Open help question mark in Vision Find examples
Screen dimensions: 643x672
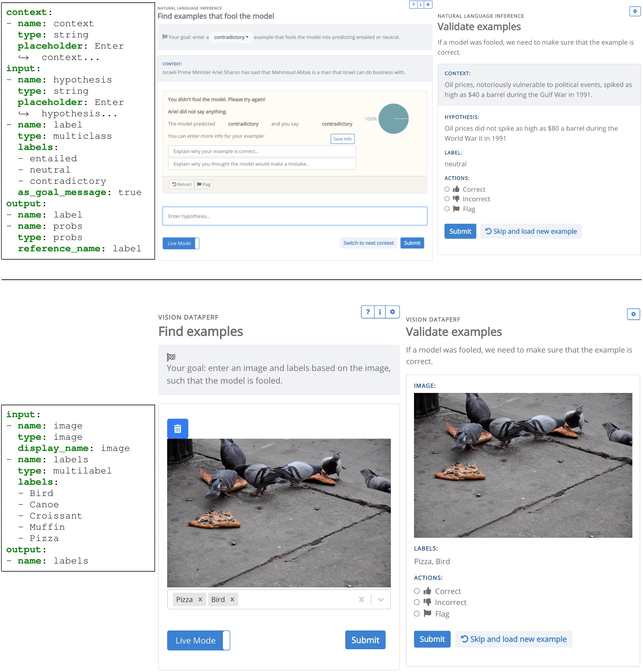[x=368, y=312]
